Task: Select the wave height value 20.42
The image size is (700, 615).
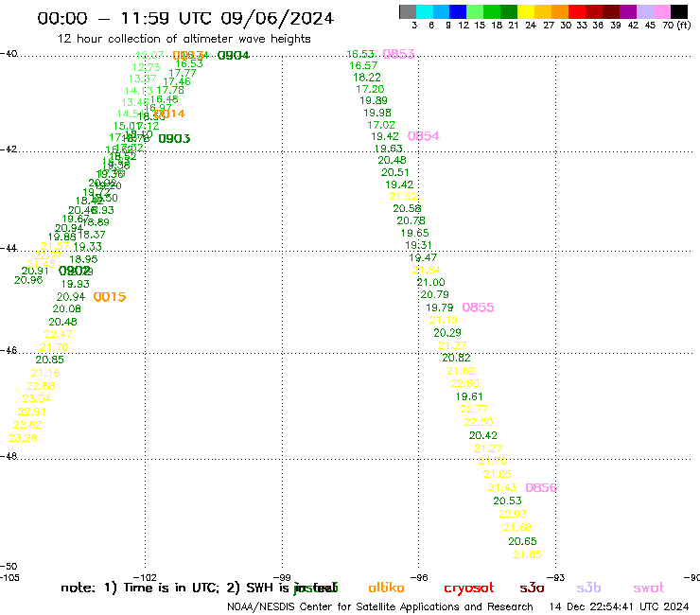Action: [x=483, y=435]
